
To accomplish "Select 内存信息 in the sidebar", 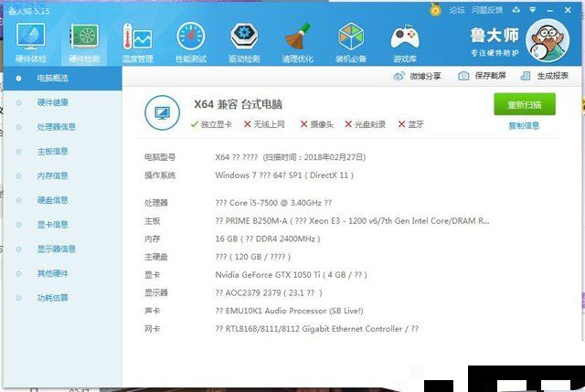I will (x=62, y=175).
